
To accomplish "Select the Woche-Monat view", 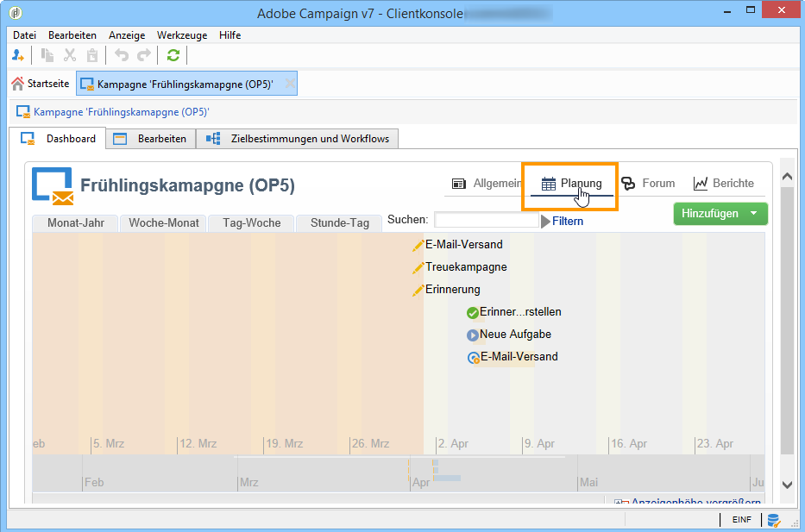I will [163, 223].
